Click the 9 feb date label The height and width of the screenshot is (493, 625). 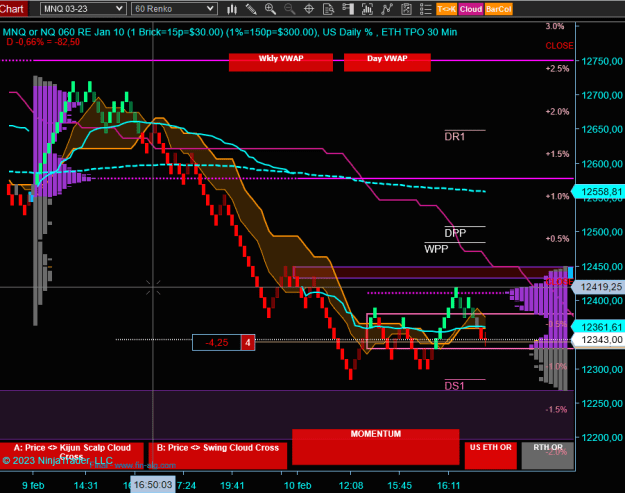point(33,485)
